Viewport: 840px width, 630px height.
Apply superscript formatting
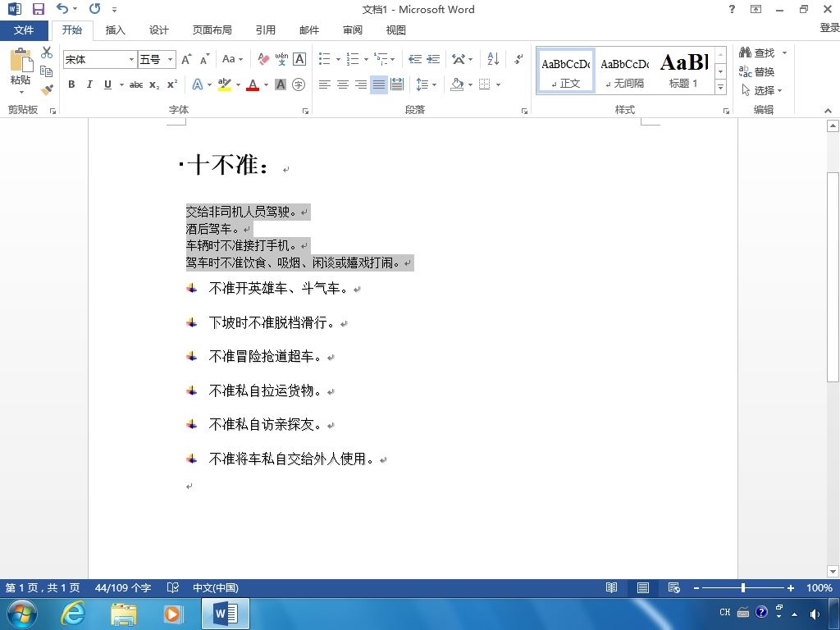172,84
